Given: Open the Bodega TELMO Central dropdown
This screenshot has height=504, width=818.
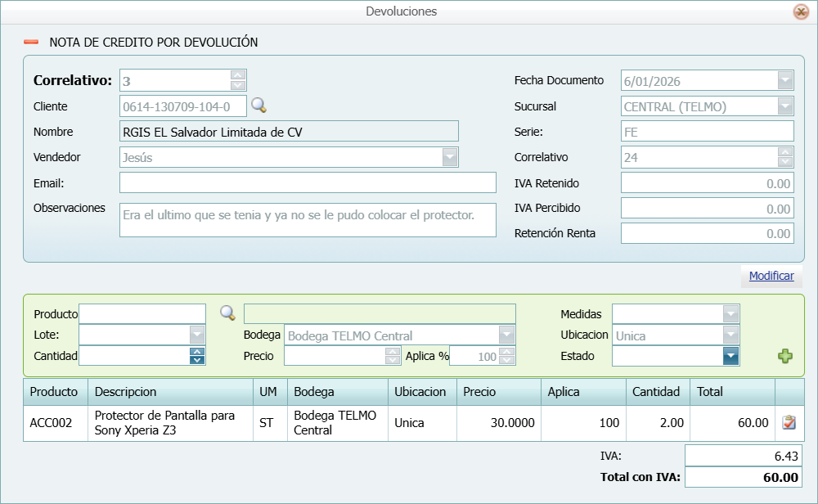Looking at the screenshot, I should click(506, 335).
